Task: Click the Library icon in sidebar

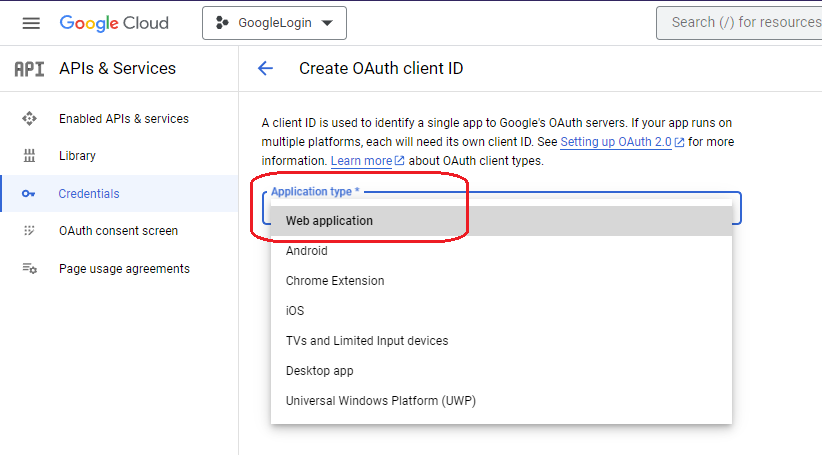Action: tap(29, 156)
